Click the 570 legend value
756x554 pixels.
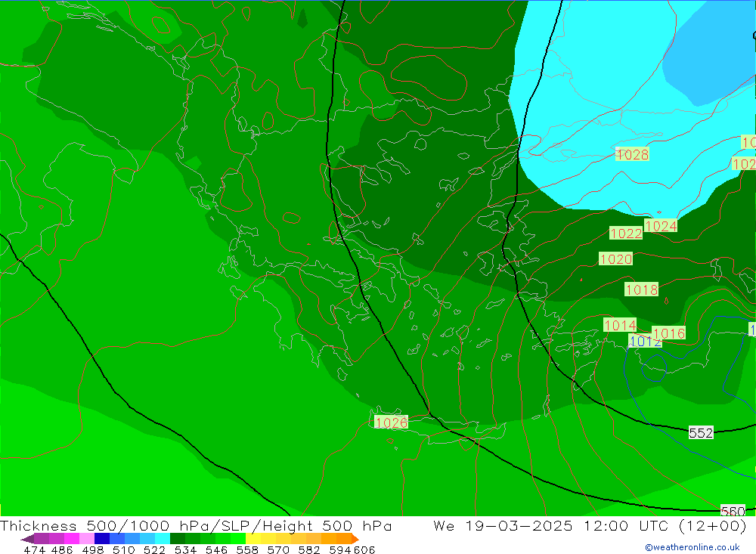click(278, 549)
